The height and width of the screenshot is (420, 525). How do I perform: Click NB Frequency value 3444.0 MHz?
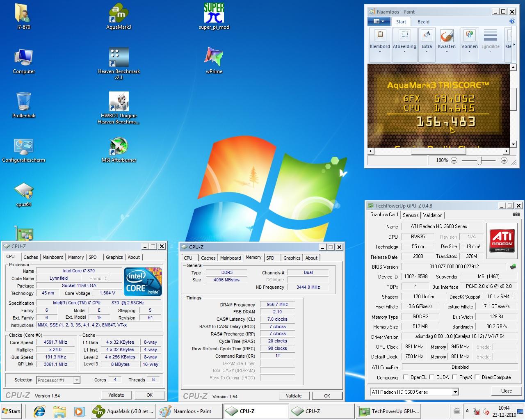[308, 287]
